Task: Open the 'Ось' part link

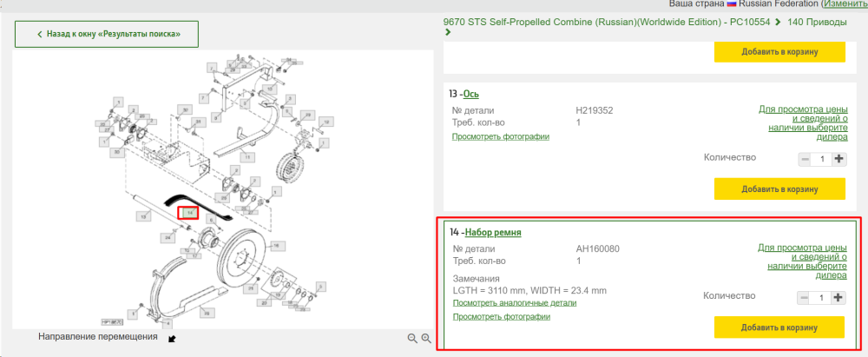Action: 471,94
